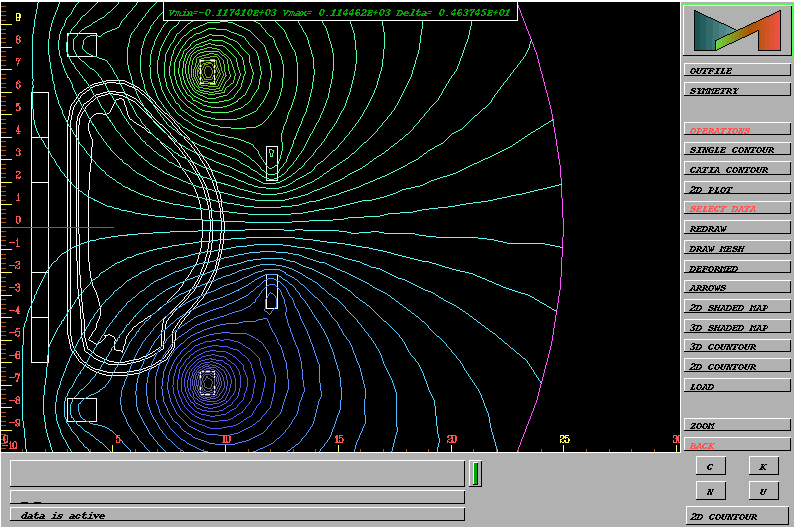Click the ZOOM button

click(737, 426)
